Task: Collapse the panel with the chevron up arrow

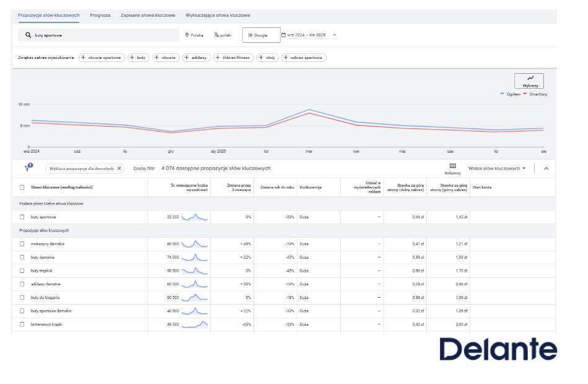Action: tap(546, 168)
